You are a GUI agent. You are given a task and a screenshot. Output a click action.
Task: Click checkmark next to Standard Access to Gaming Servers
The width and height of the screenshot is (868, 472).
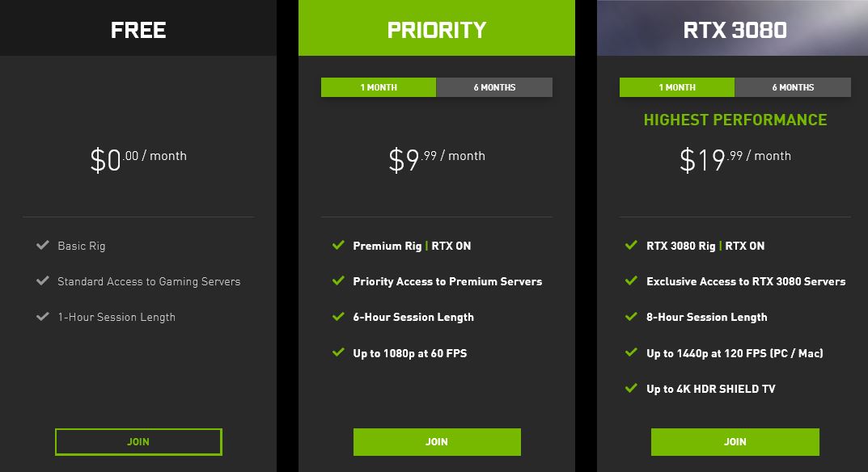(43, 280)
